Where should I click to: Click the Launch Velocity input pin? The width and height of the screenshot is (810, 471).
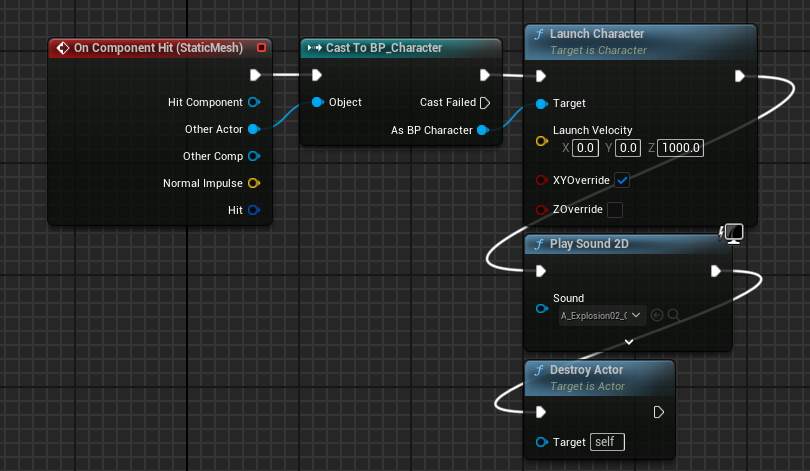click(541, 141)
